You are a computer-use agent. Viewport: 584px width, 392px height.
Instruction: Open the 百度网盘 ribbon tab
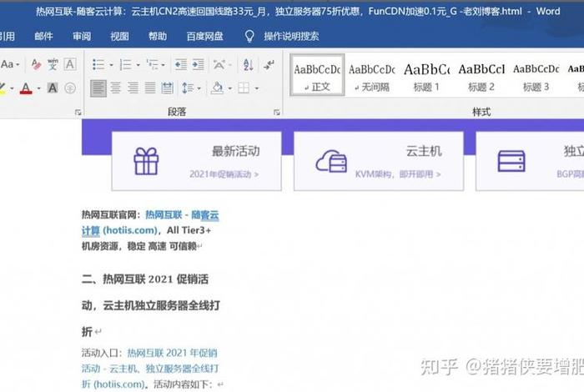coord(205,36)
